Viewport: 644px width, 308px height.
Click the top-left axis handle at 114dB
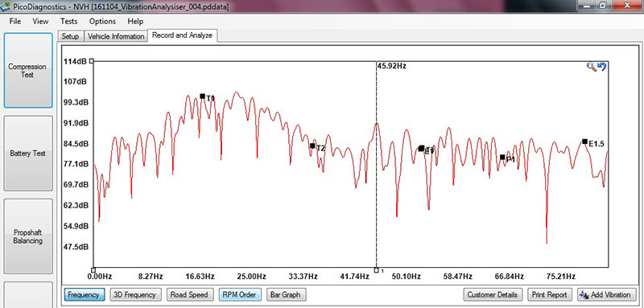[x=92, y=60]
